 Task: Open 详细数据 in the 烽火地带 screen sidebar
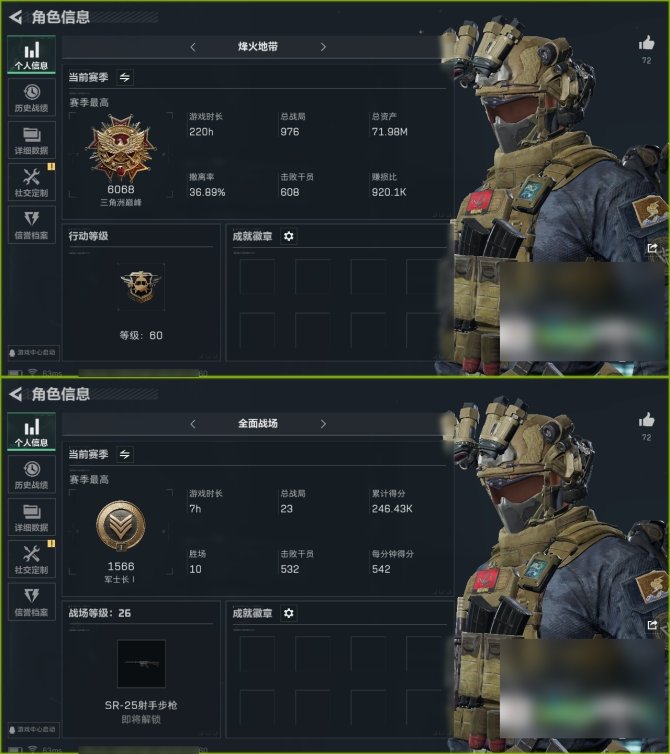click(31, 140)
